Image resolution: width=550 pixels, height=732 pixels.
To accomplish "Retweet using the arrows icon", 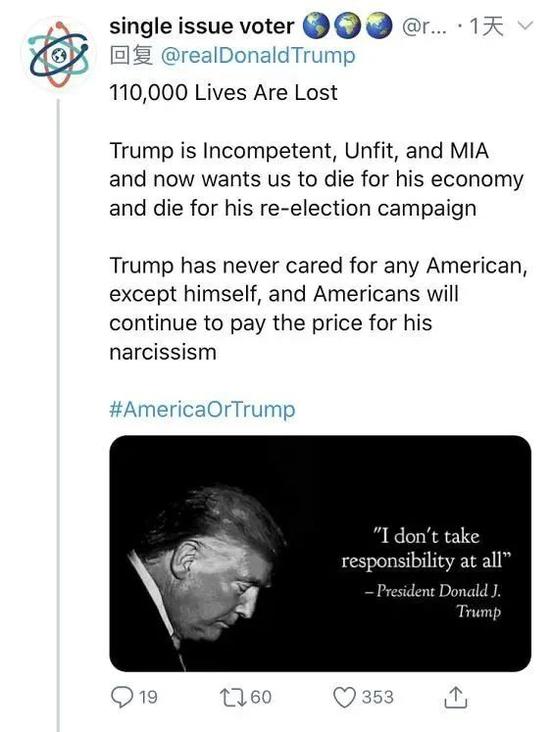I will (x=233, y=697).
